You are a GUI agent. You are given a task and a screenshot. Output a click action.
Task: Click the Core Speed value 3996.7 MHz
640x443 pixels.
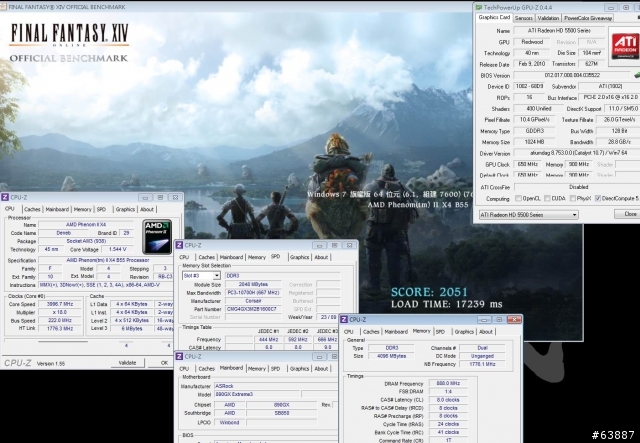click(60, 304)
